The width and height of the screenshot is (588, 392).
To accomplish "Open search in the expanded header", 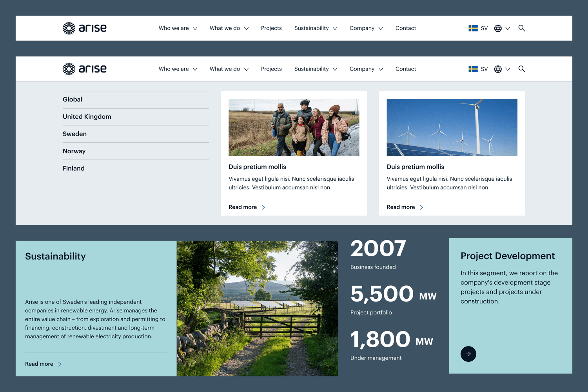I will coord(522,69).
